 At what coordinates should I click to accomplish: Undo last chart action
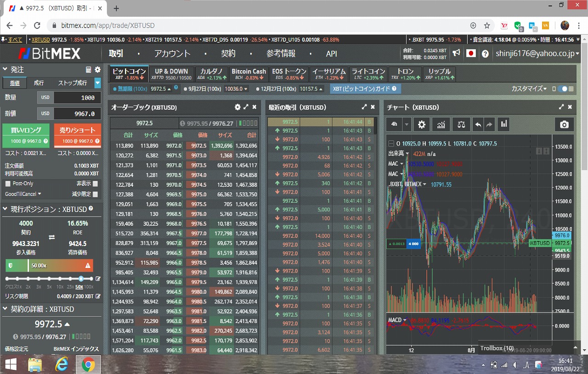point(478,124)
